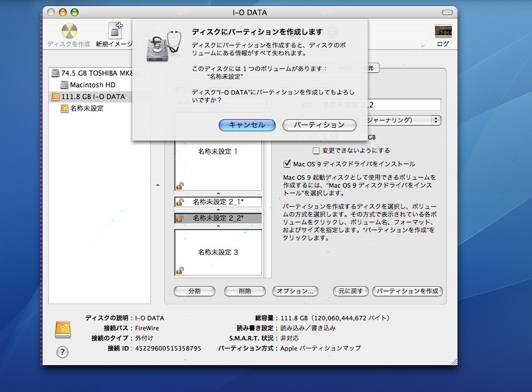The image size is (532, 392).
Task: Click the connection ID 45229600515358795
Action: (168, 348)
